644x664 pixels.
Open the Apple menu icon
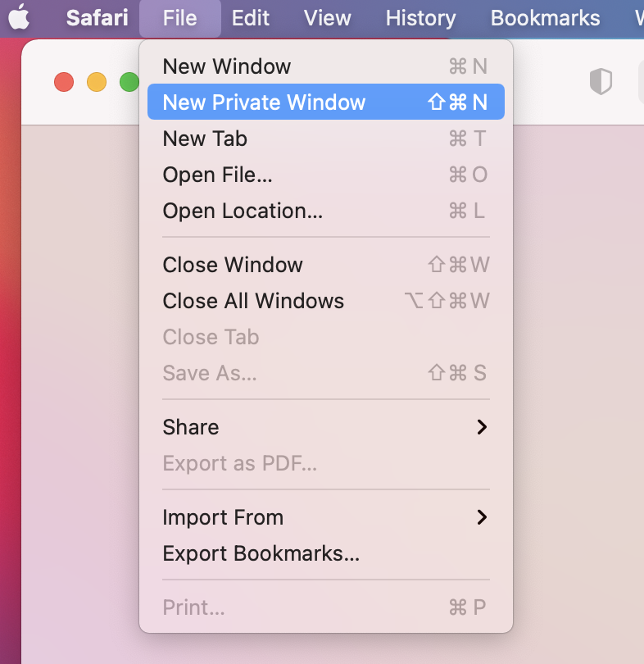pyautogui.click(x=18, y=18)
